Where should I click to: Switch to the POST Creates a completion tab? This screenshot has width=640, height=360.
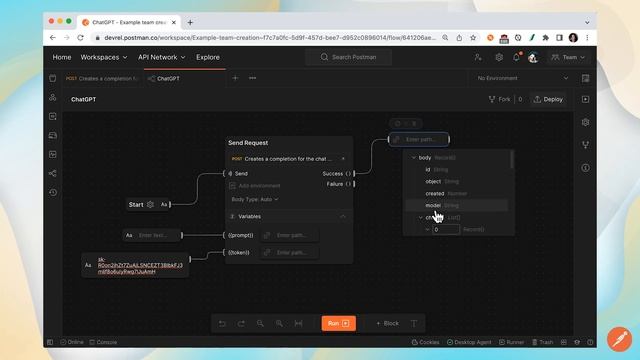[102, 78]
